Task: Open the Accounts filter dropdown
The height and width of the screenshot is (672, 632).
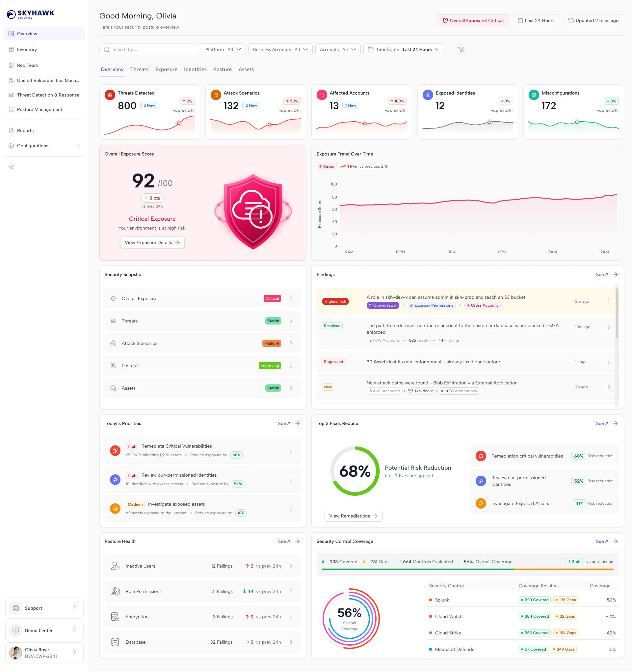Action: coord(338,49)
